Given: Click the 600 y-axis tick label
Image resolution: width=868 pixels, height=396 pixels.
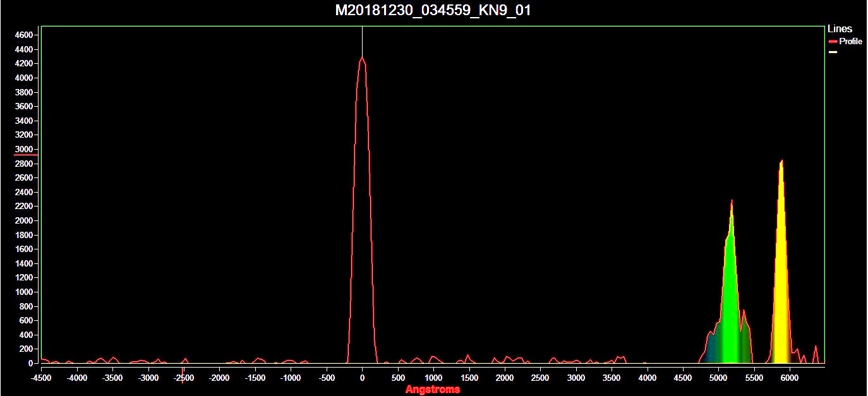Looking at the screenshot, I should [25, 320].
